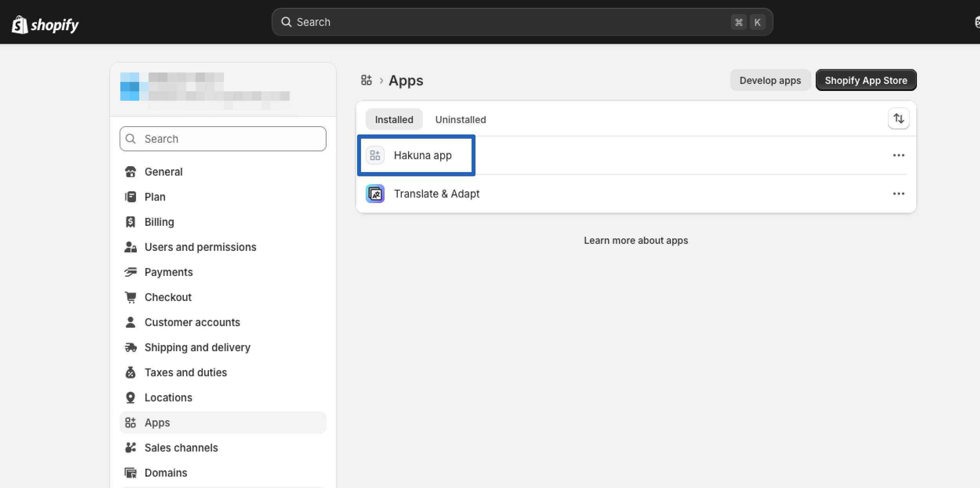980x488 pixels.
Task: Open Shipping and delivery settings
Action: click(197, 347)
